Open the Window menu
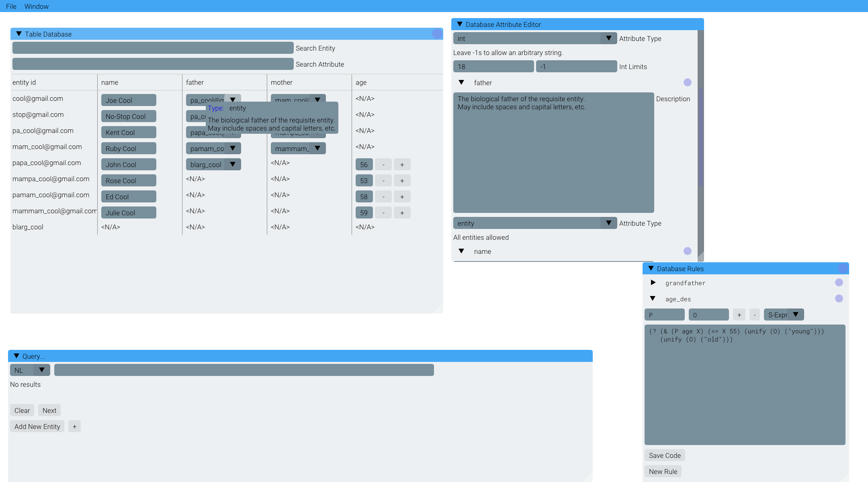This screenshot has height=482, width=868. pos(36,6)
